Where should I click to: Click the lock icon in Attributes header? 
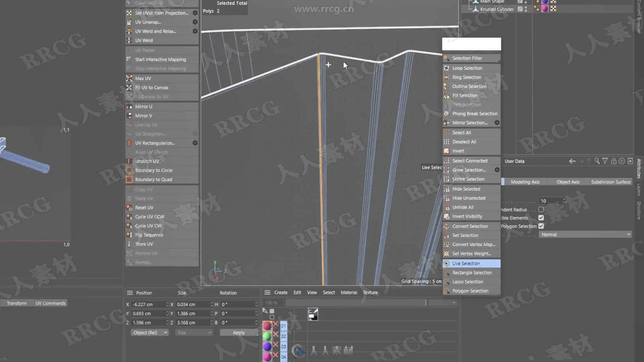613,161
